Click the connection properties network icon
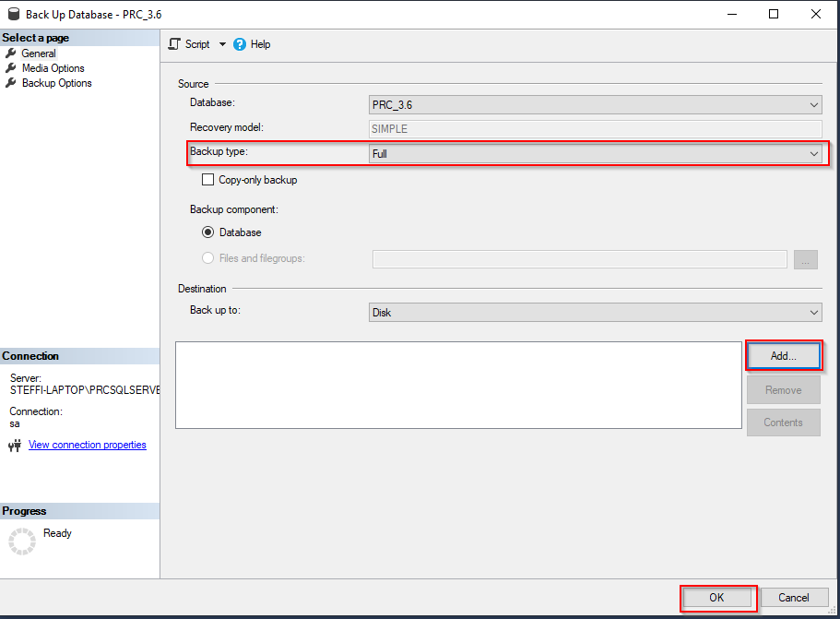Viewport: 840px width, 619px height. [15, 446]
